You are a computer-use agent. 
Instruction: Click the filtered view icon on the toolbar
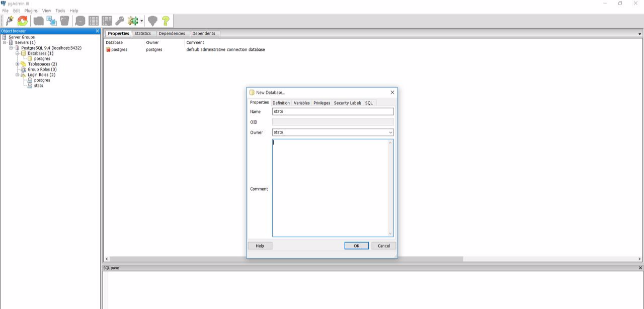point(107,21)
